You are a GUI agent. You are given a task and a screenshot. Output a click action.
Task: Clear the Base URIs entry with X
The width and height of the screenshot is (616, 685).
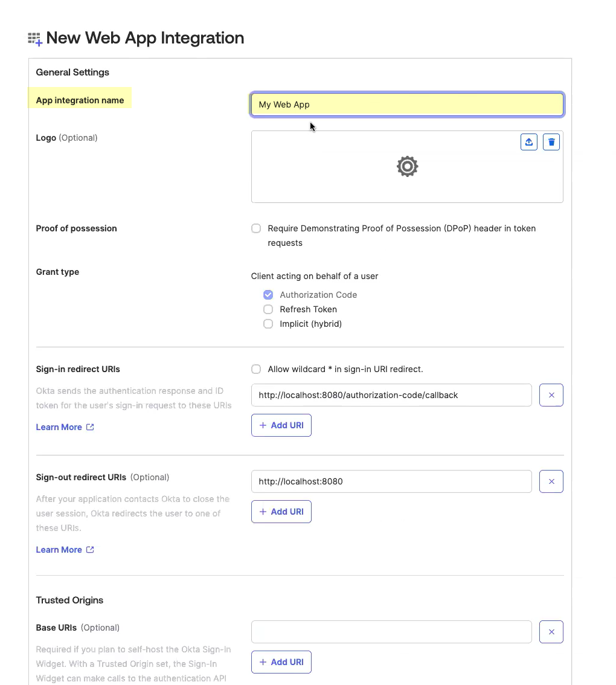tap(551, 632)
